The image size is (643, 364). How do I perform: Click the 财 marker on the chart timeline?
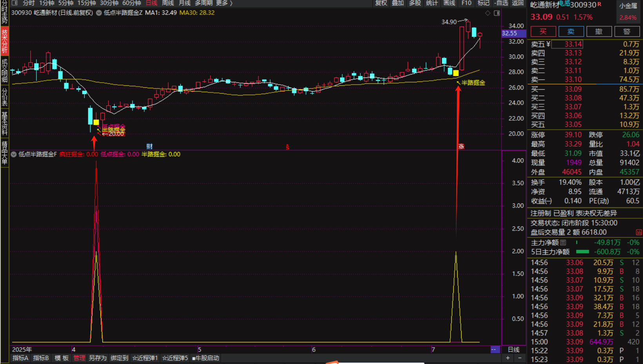[x=149, y=147]
